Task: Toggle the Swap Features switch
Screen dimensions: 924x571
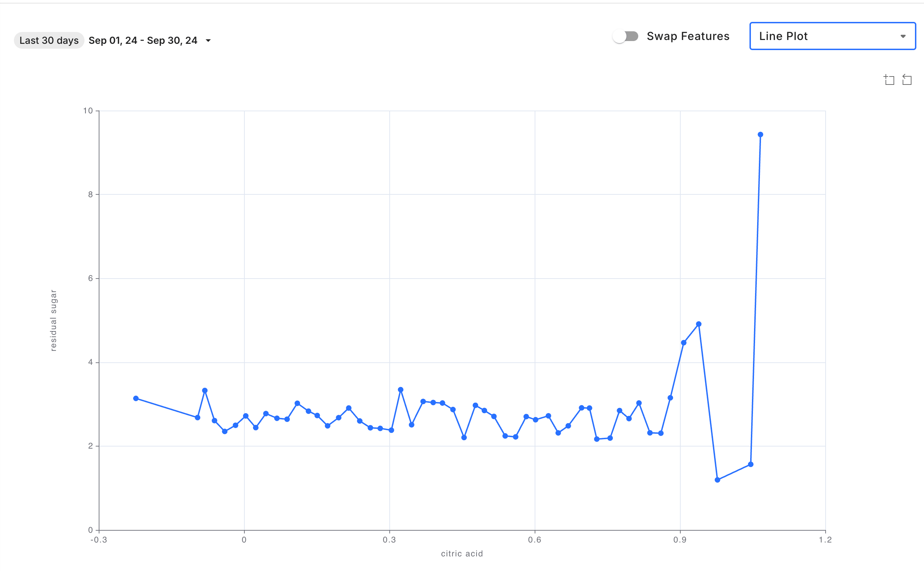Action: 625,36
